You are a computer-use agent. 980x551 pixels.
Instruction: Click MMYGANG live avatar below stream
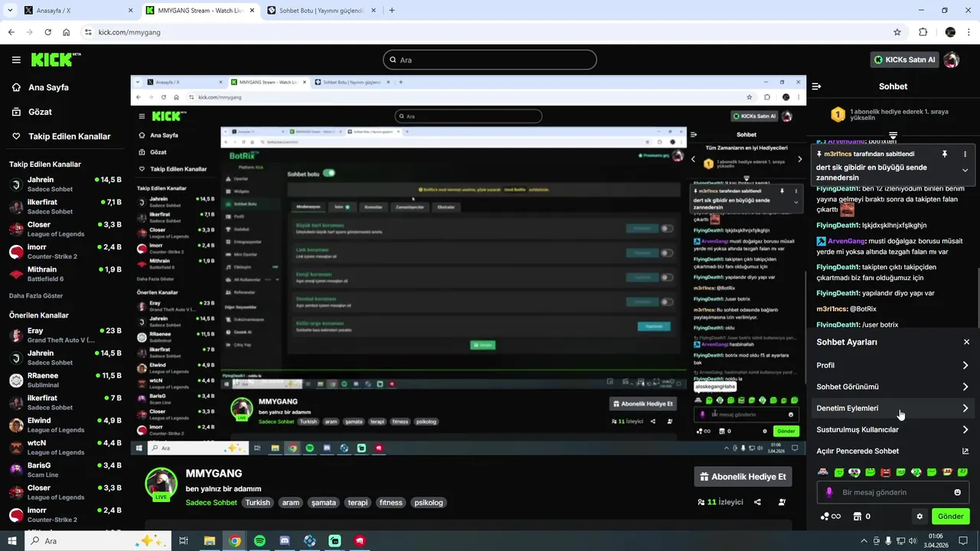162,484
